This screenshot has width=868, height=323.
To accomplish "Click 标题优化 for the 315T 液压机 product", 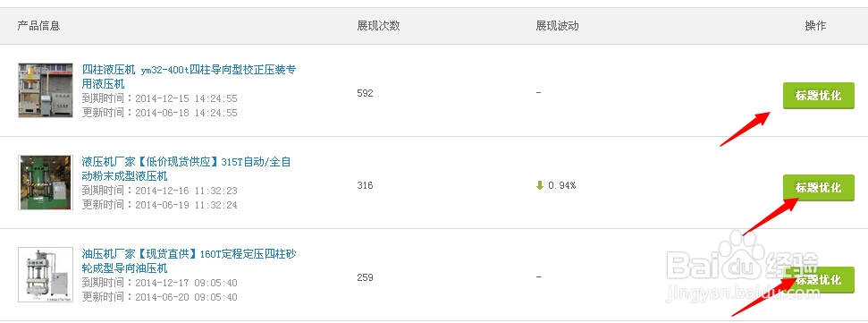I will [818, 188].
